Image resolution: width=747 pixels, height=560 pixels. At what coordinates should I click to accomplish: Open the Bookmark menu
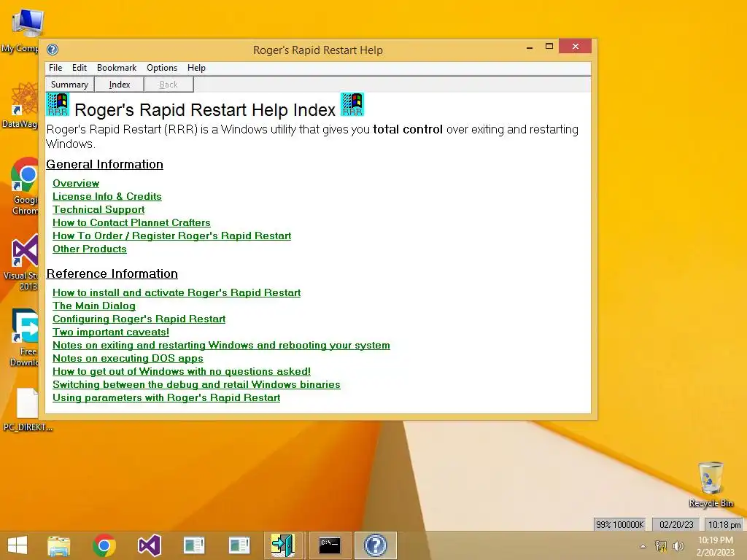(117, 68)
